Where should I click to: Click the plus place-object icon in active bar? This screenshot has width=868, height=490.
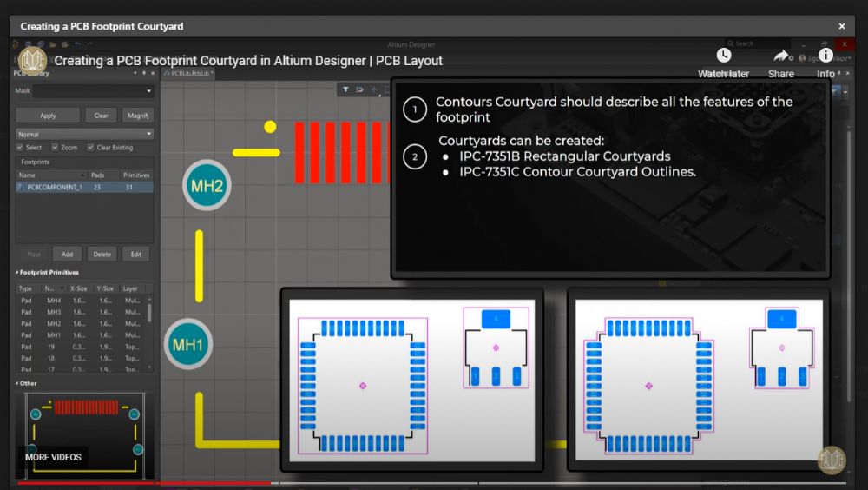pyautogui.click(x=374, y=89)
